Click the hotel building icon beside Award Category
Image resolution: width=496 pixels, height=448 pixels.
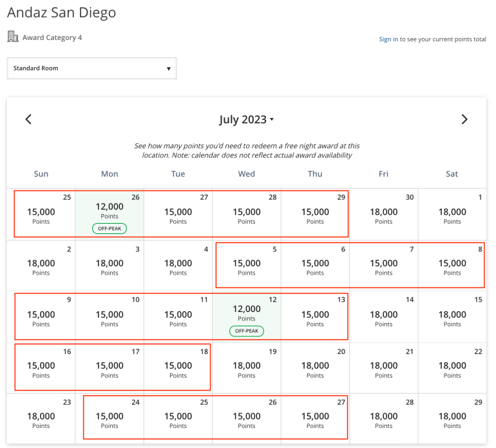click(x=13, y=37)
